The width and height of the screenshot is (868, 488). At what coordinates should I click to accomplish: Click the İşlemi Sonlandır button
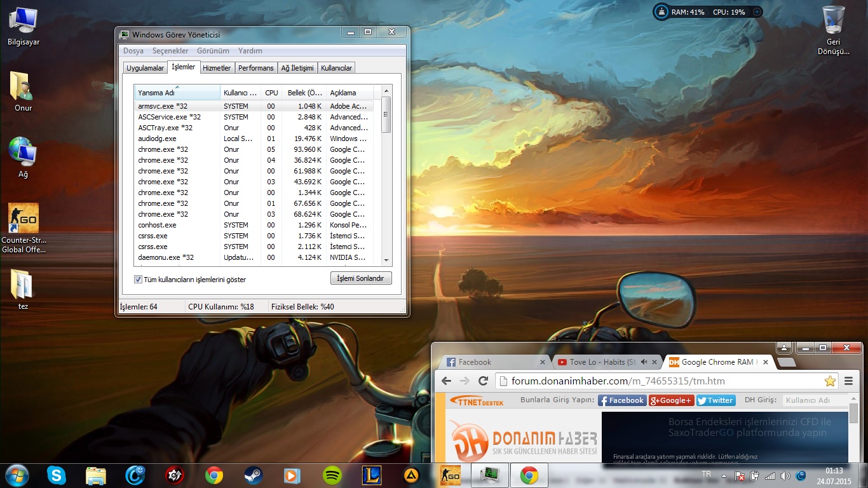pos(361,278)
